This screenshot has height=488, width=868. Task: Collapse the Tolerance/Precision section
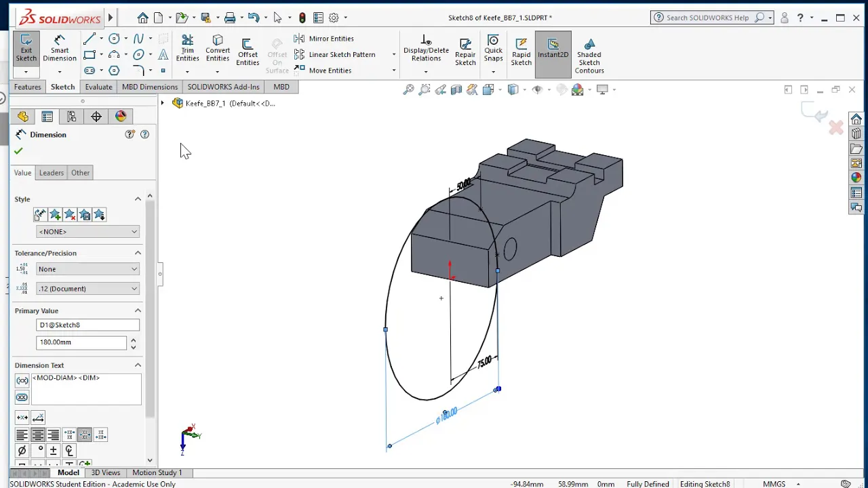point(138,253)
